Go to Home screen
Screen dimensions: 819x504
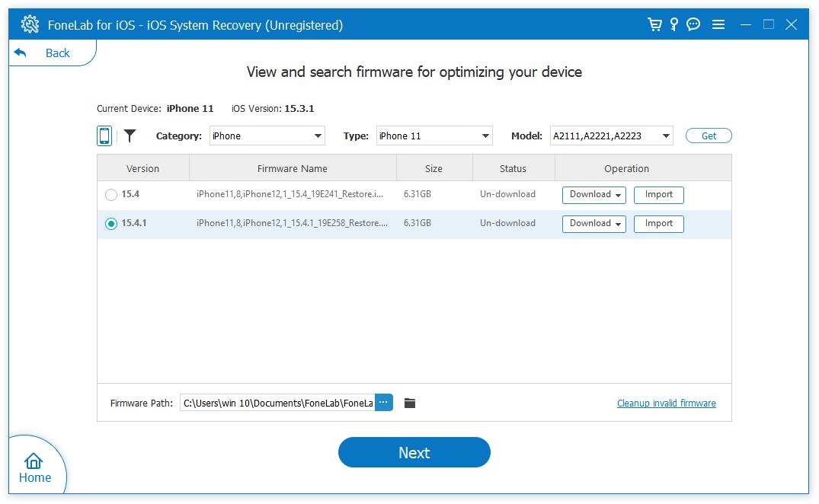pos(34,468)
